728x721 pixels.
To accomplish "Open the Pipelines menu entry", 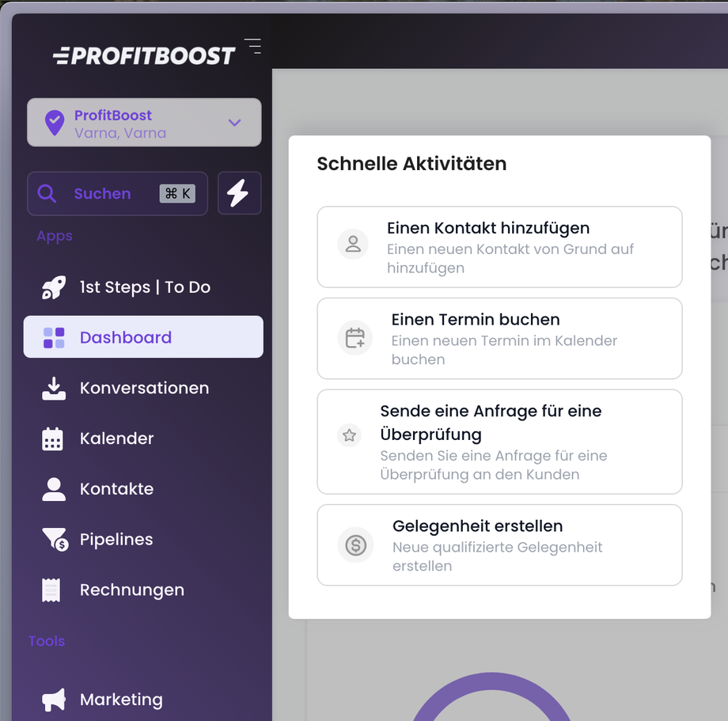I will pos(116,540).
